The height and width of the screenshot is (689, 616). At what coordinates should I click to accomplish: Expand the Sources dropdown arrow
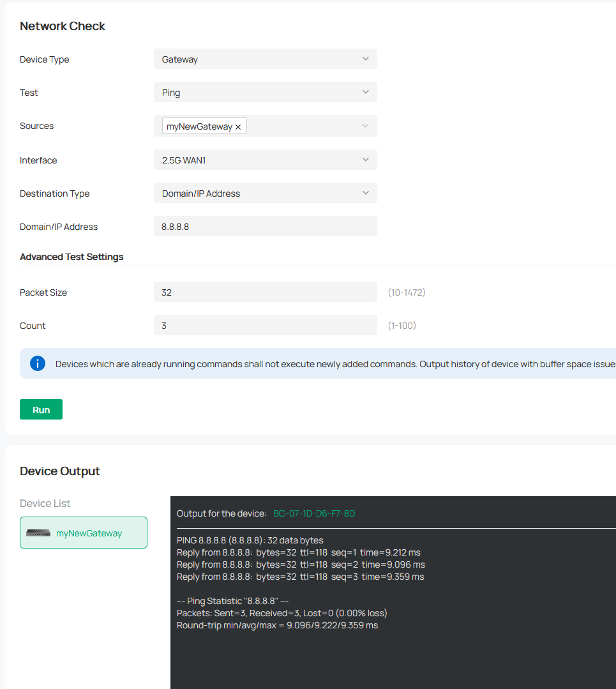click(x=365, y=126)
